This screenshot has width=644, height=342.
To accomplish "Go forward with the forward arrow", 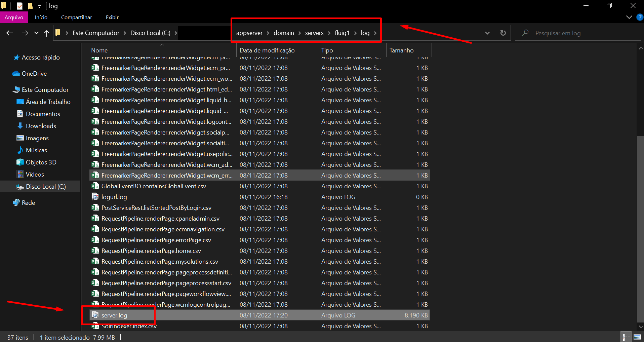I will point(25,33).
